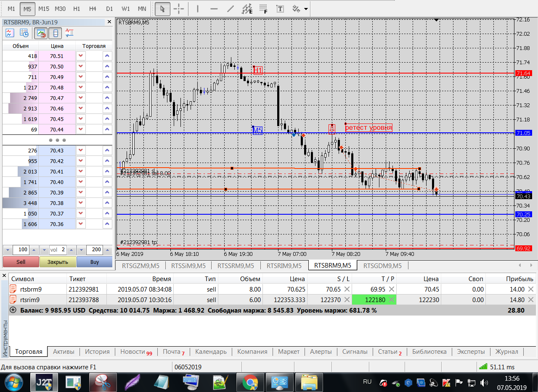538x392 pixels.
Task: Open Google Chrome from the taskbar
Action: (x=250, y=382)
